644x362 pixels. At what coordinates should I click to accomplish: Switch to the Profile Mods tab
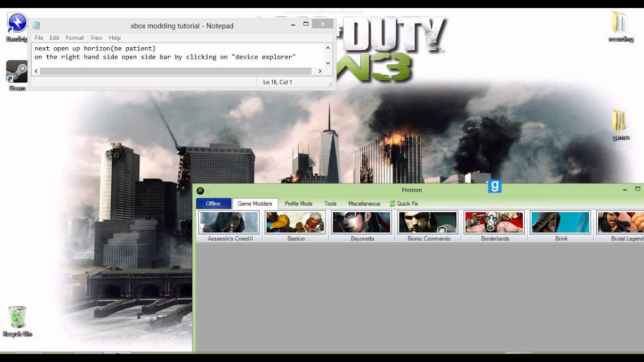[298, 204]
